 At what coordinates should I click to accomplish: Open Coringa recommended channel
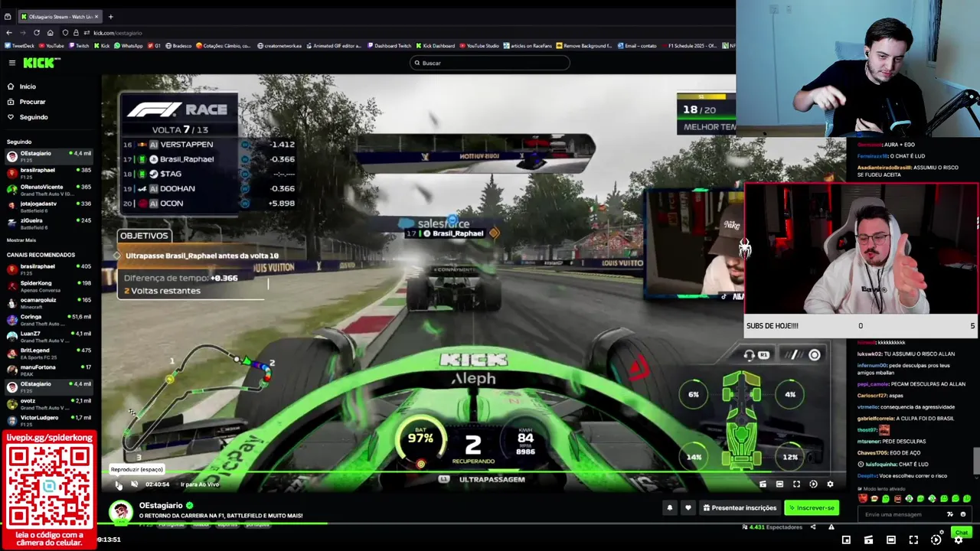coord(47,319)
